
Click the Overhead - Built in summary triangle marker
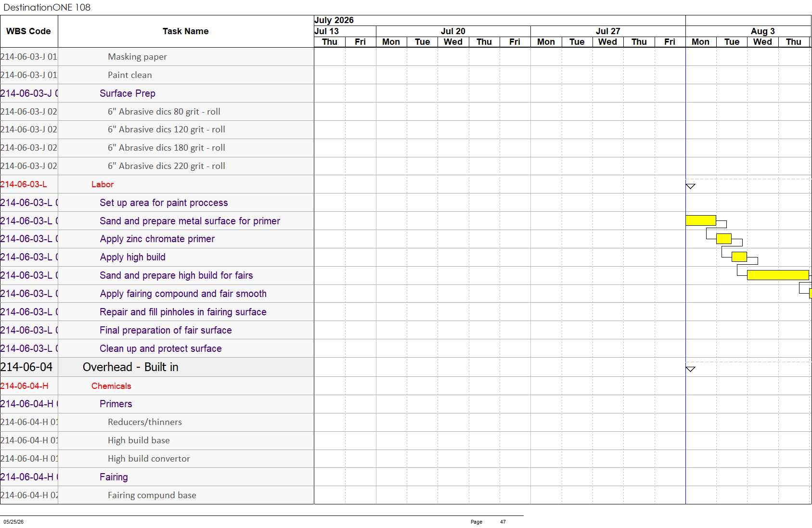(x=690, y=369)
